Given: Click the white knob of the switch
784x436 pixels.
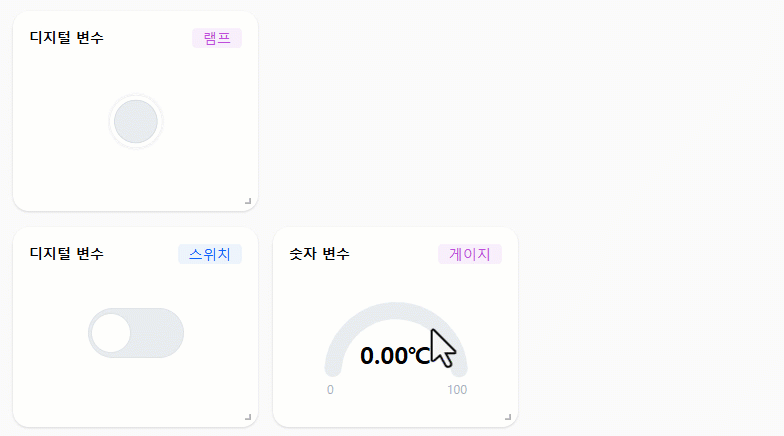Looking at the screenshot, I should click(x=111, y=333).
